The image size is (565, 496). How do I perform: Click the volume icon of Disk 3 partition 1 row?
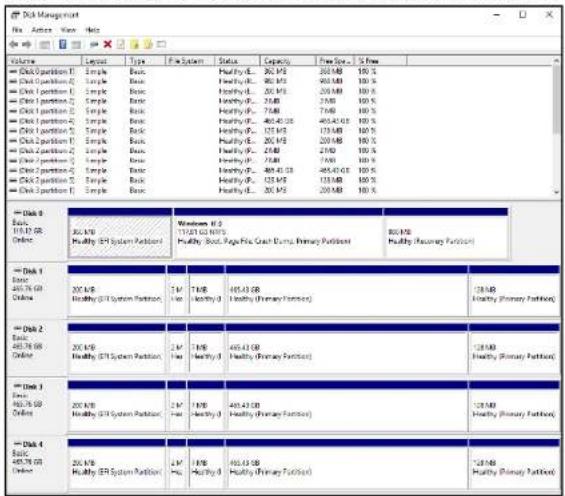coord(13,190)
